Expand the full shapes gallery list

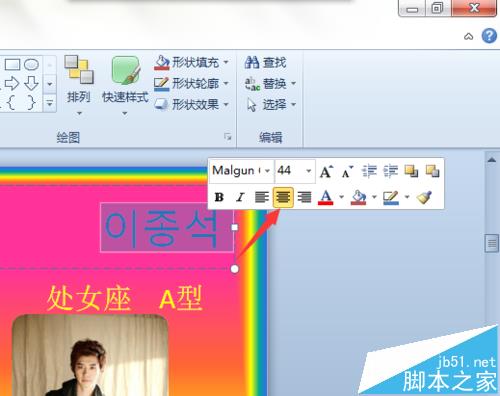pyautogui.click(x=50, y=103)
